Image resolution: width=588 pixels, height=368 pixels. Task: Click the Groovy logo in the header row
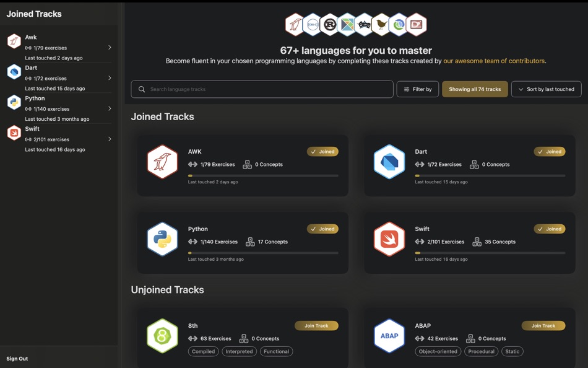tap(364, 25)
